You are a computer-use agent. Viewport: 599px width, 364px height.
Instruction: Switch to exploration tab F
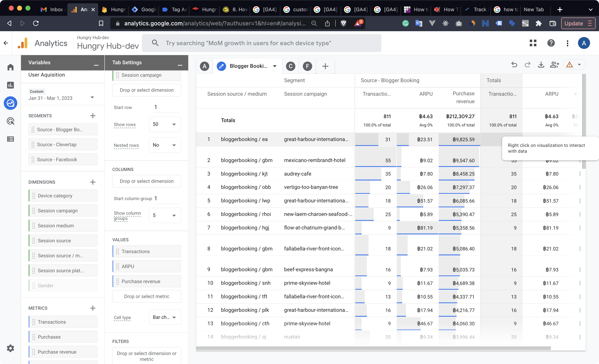[x=307, y=66]
